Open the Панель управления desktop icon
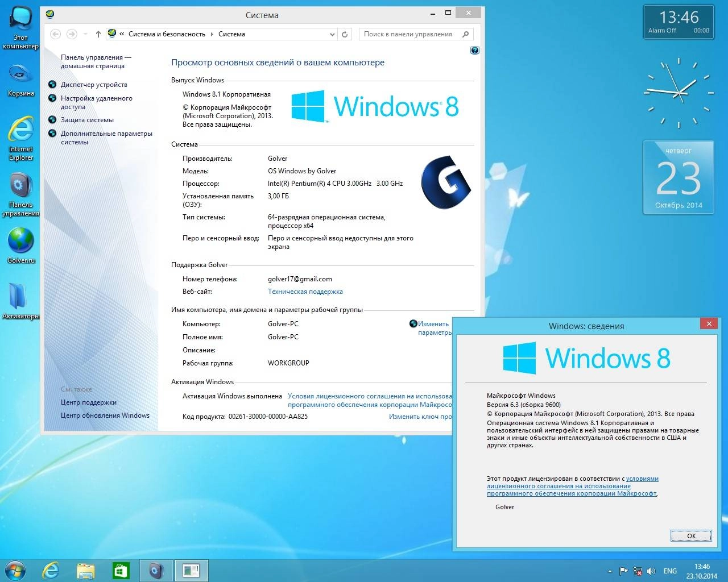 21,195
